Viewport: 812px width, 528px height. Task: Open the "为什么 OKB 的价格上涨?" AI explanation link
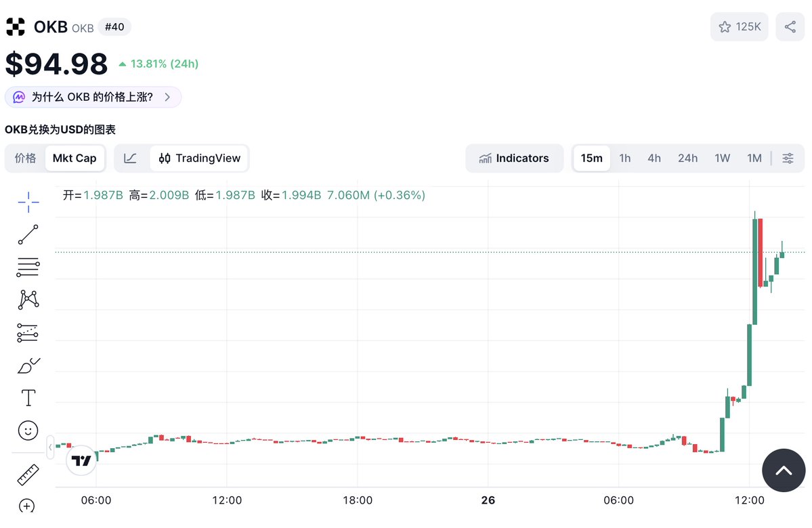(93, 97)
